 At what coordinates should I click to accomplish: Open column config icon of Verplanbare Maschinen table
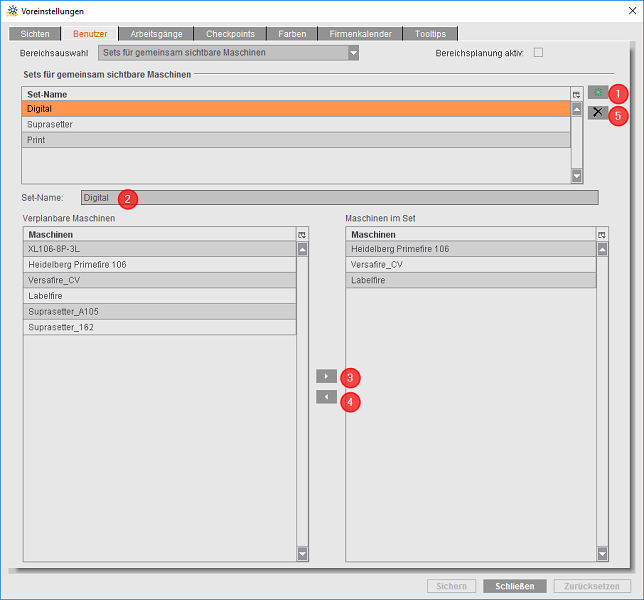point(302,235)
